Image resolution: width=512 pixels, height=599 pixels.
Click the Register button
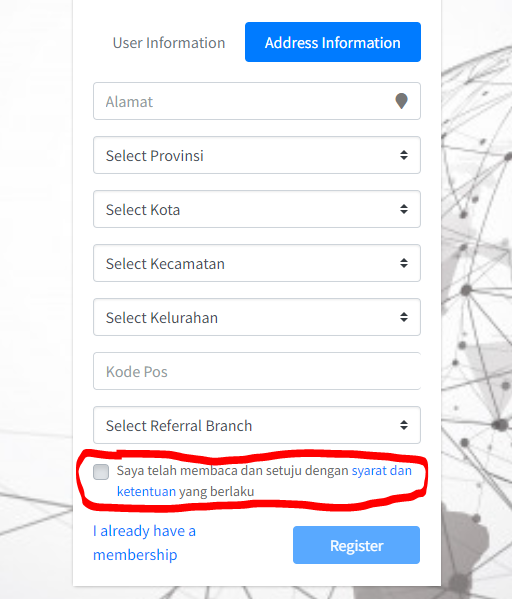tap(356, 545)
